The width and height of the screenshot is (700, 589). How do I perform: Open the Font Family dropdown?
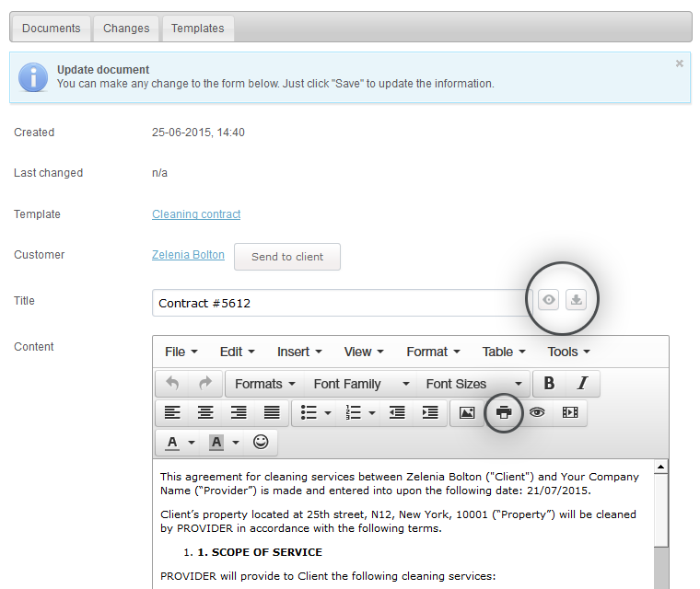[361, 384]
